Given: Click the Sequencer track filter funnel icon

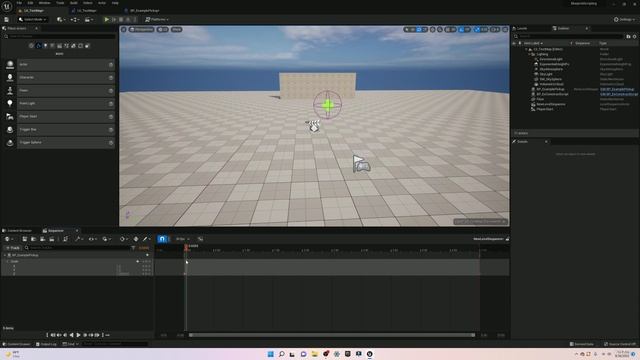Looking at the screenshot, I should 133,248.
